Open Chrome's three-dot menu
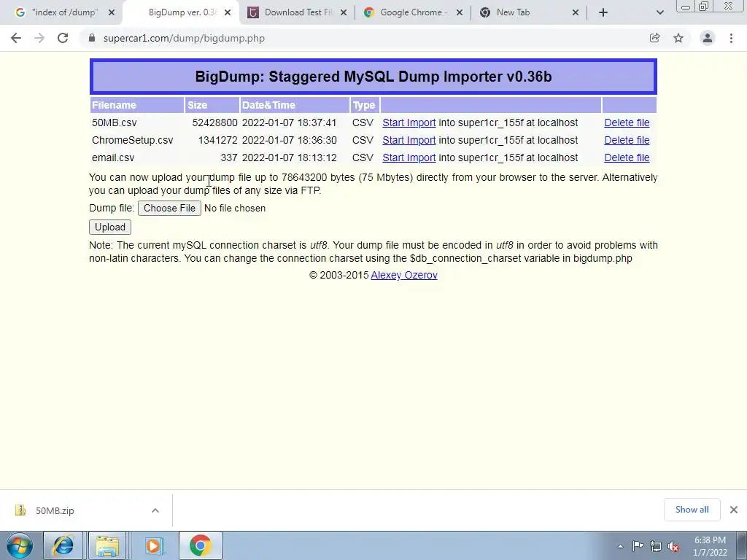 click(731, 38)
